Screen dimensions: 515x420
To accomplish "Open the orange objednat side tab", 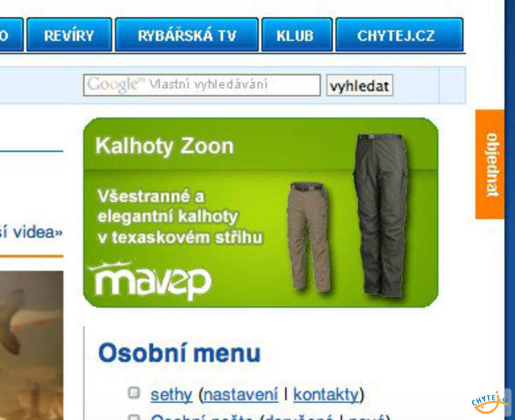I will (x=490, y=164).
